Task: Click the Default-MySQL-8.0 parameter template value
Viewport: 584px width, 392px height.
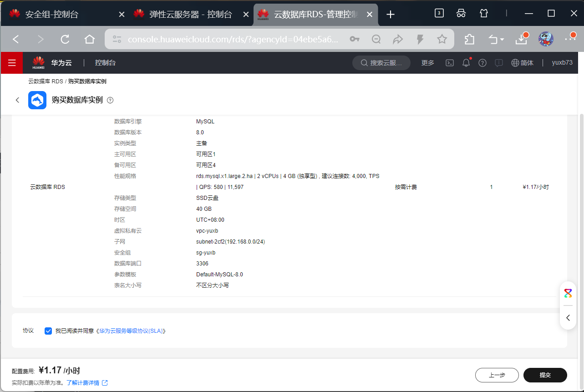Action: click(x=219, y=275)
